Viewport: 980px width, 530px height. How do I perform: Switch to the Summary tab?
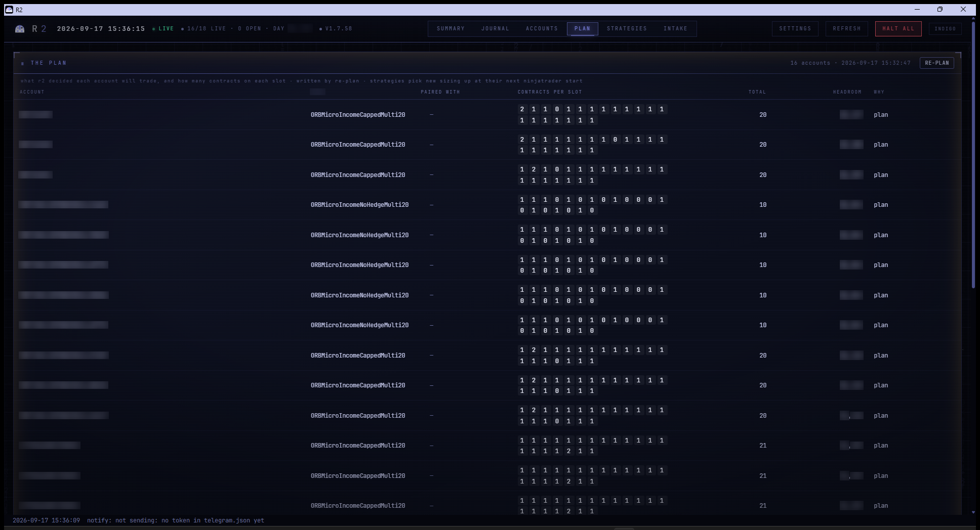click(451, 29)
